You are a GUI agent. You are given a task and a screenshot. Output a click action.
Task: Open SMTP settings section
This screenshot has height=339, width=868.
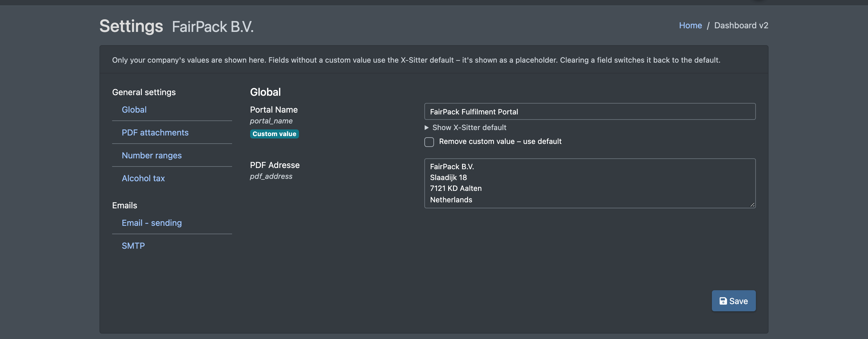click(x=133, y=245)
